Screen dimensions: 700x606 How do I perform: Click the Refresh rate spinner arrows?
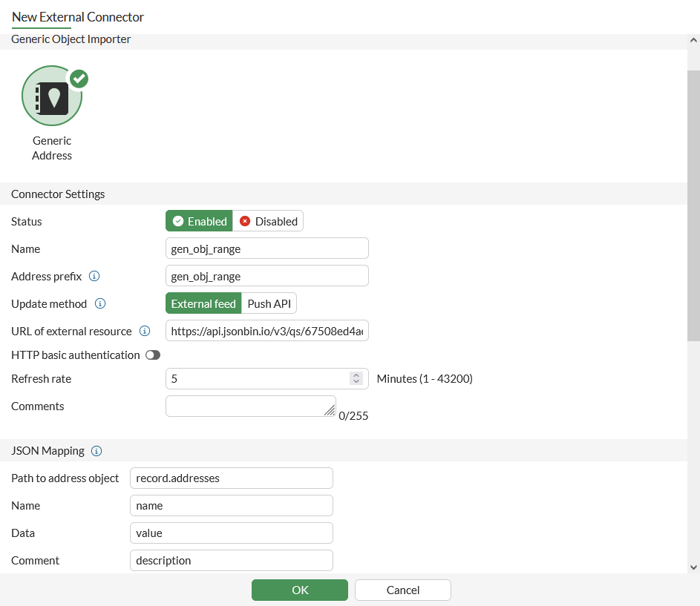[356, 378]
